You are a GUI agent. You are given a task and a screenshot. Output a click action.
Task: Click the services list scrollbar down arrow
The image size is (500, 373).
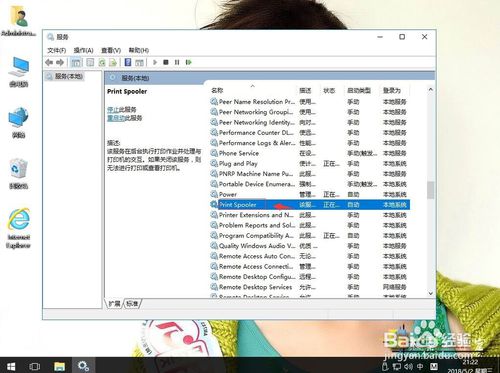431,293
